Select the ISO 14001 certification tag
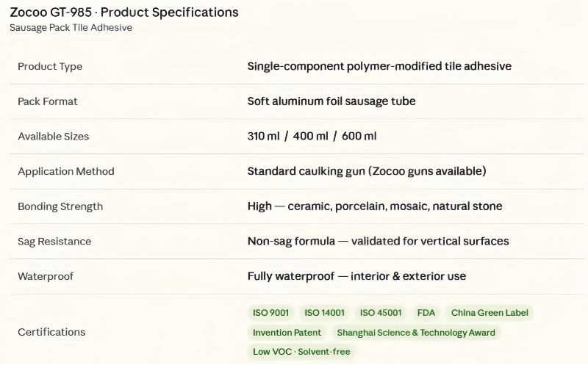 coord(324,313)
